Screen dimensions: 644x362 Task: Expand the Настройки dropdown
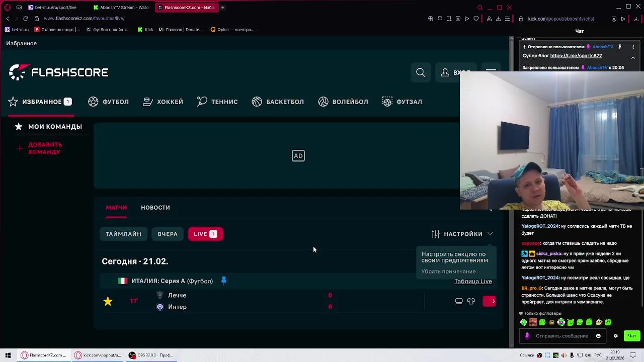coord(462,234)
